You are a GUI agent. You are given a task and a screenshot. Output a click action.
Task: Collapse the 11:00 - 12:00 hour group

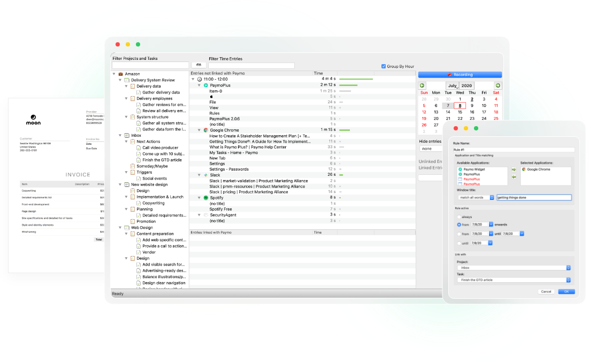tap(193, 79)
